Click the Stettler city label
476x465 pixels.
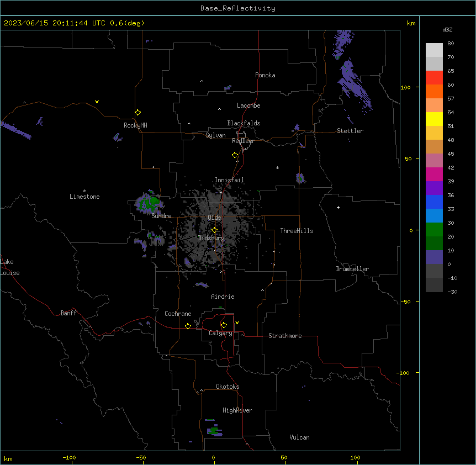point(350,131)
